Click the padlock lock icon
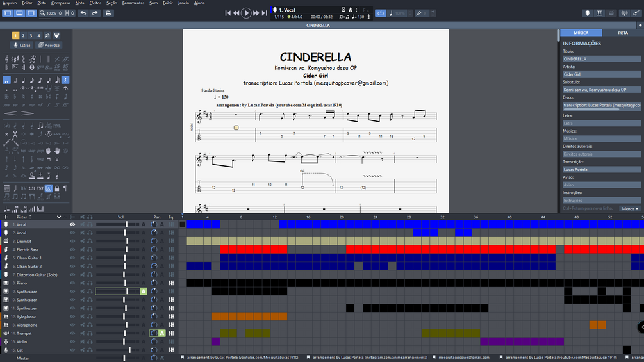The image size is (644, 362). [x=57, y=188]
